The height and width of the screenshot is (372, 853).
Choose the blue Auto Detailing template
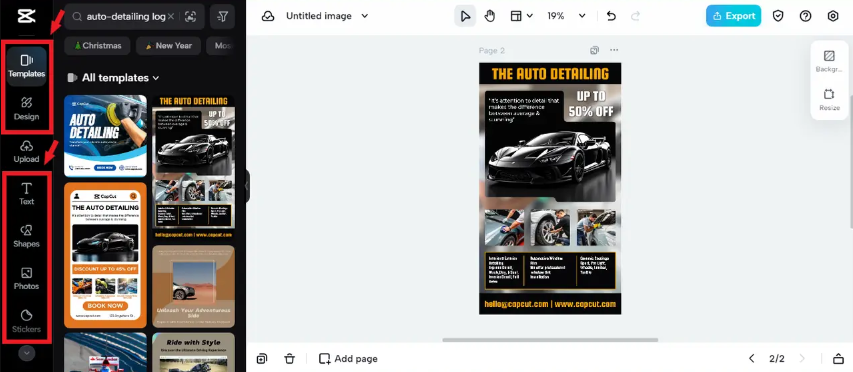pyautogui.click(x=106, y=136)
